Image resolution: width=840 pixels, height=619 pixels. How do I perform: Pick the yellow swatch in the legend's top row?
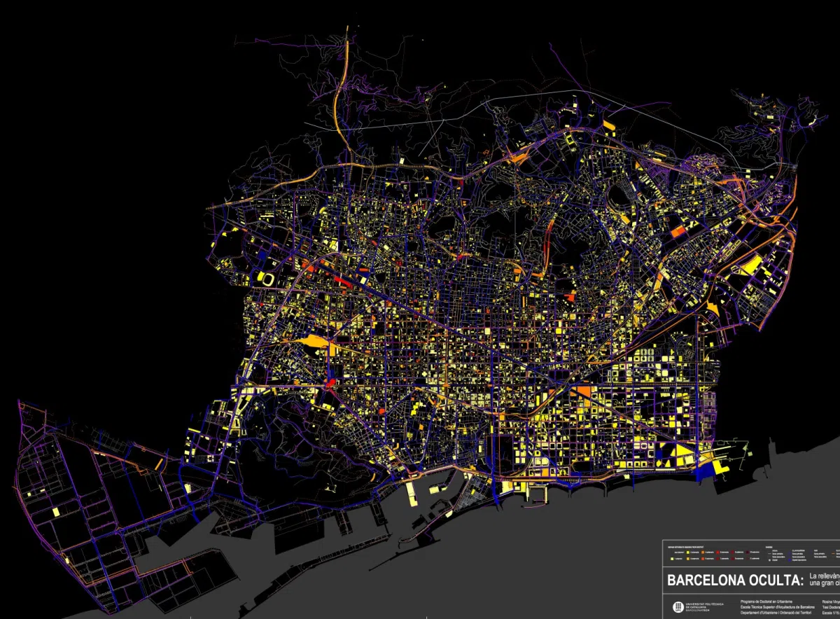pos(688,552)
